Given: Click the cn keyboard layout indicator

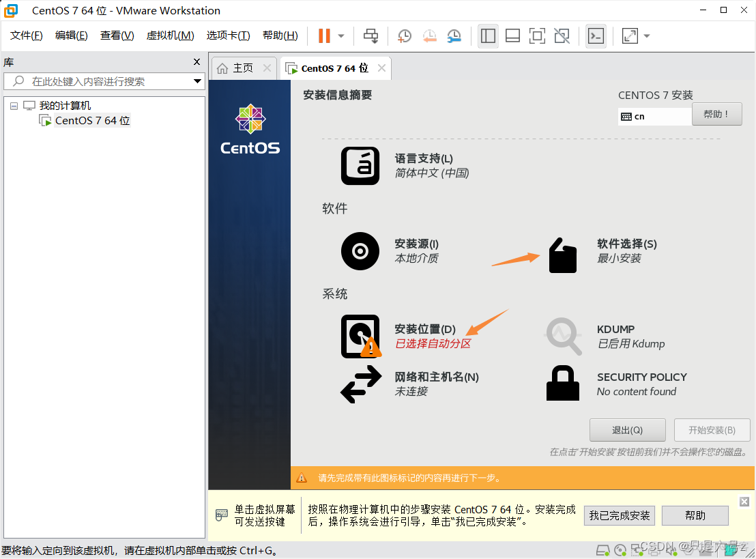Looking at the screenshot, I should click(x=654, y=116).
